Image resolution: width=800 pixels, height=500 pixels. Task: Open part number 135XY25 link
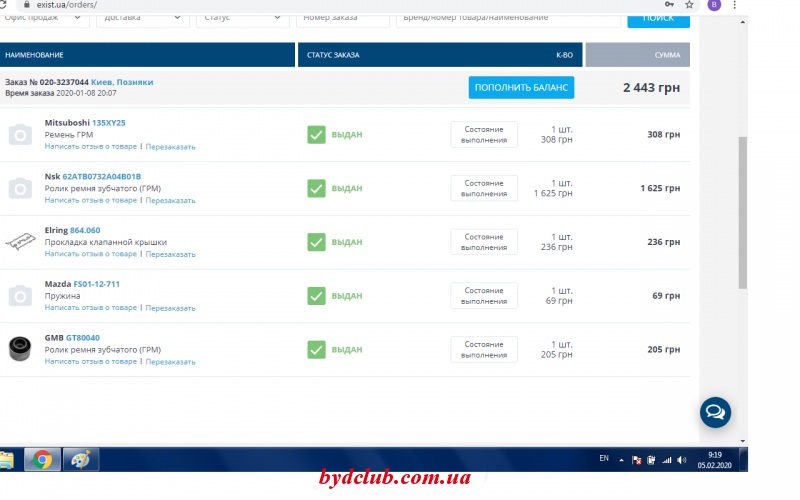(109, 122)
